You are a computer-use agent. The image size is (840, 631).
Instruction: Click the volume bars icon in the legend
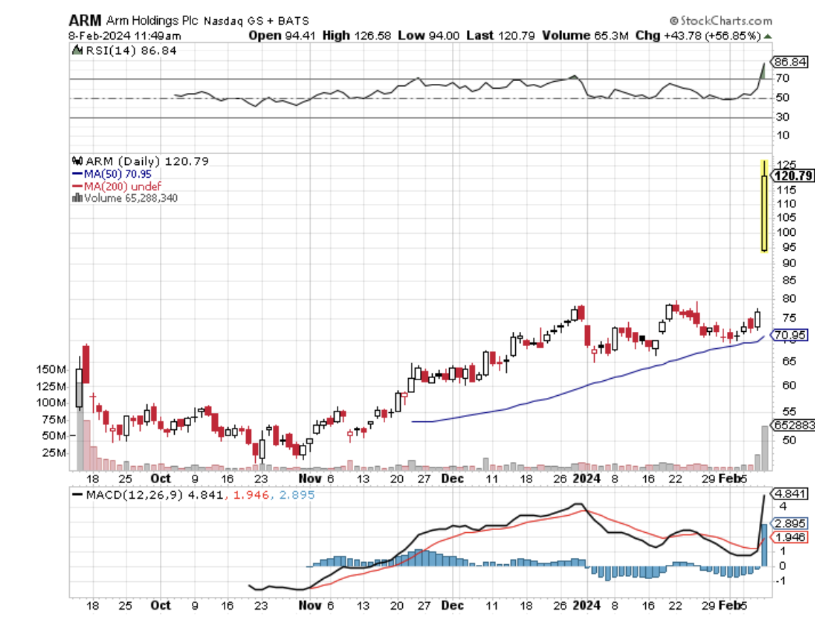pyautogui.click(x=77, y=198)
